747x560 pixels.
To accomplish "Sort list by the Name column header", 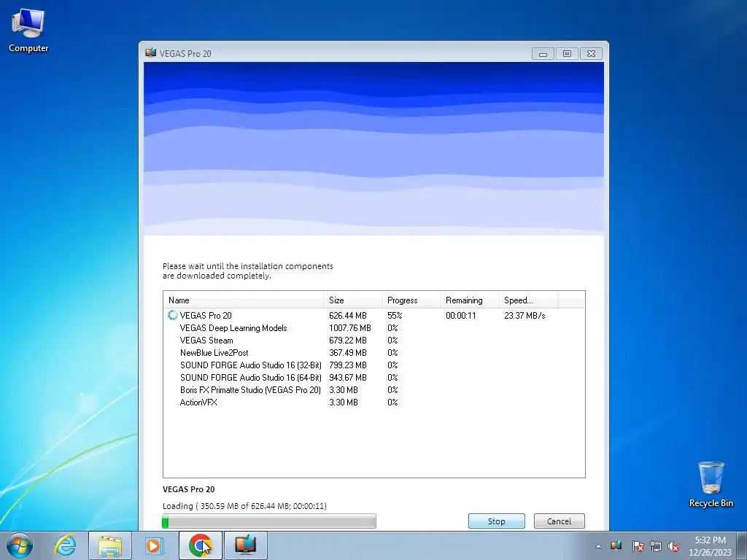I will point(244,300).
